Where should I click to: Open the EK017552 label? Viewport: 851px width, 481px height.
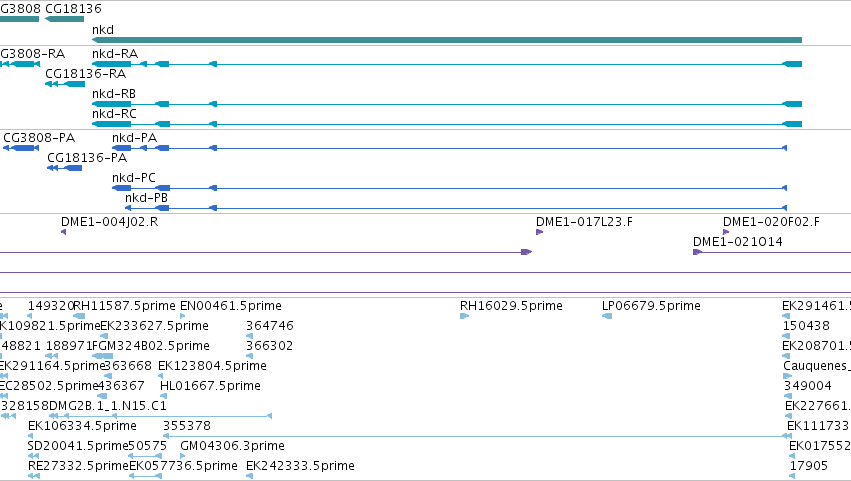coord(820,447)
